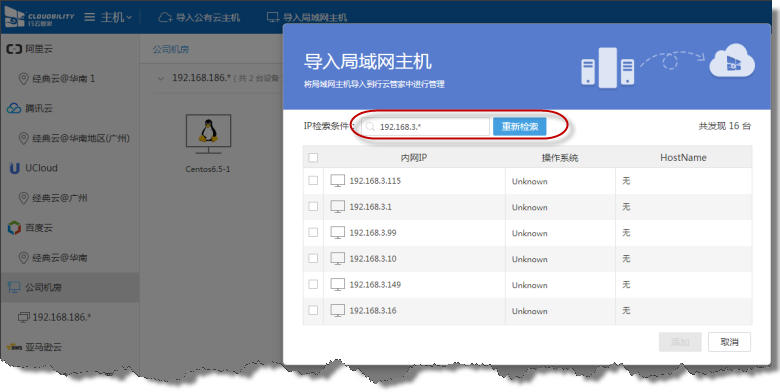Click the search magnifier icon
Screen dimensions: 780x392
click(x=370, y=127)
